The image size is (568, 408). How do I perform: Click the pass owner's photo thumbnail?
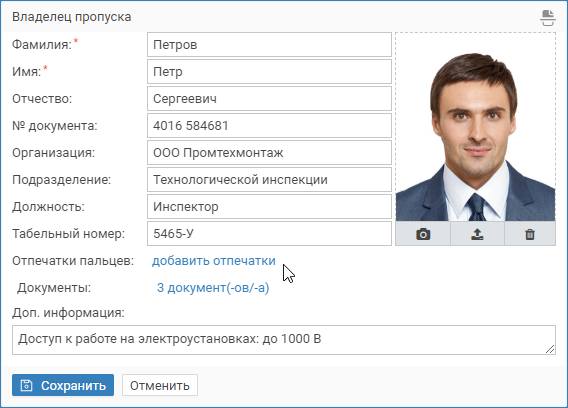475,127
